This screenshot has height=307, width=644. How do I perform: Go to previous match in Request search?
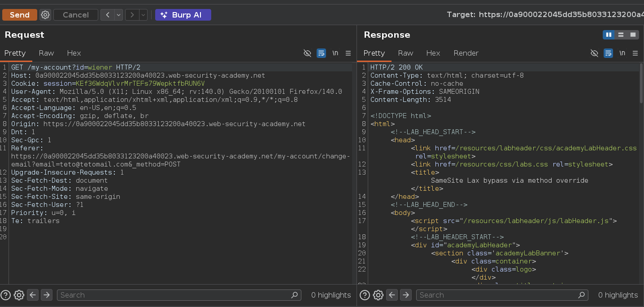[33, 295]
